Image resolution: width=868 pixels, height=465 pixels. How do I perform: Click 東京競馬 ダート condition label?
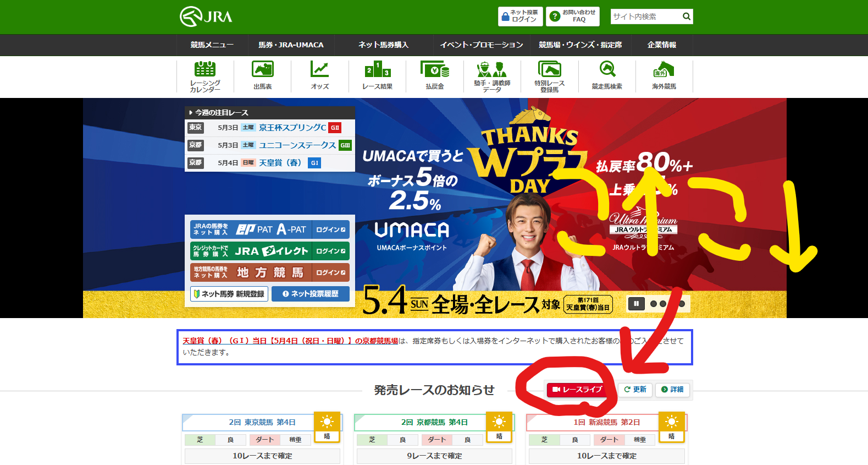click(x=264, y=440)
